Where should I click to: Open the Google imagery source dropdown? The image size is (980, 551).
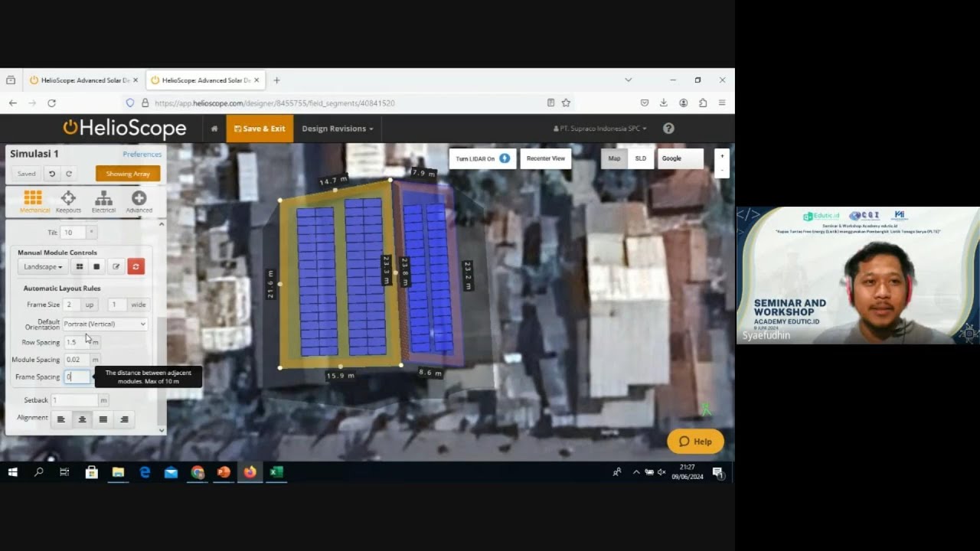(x=680, y=158)
